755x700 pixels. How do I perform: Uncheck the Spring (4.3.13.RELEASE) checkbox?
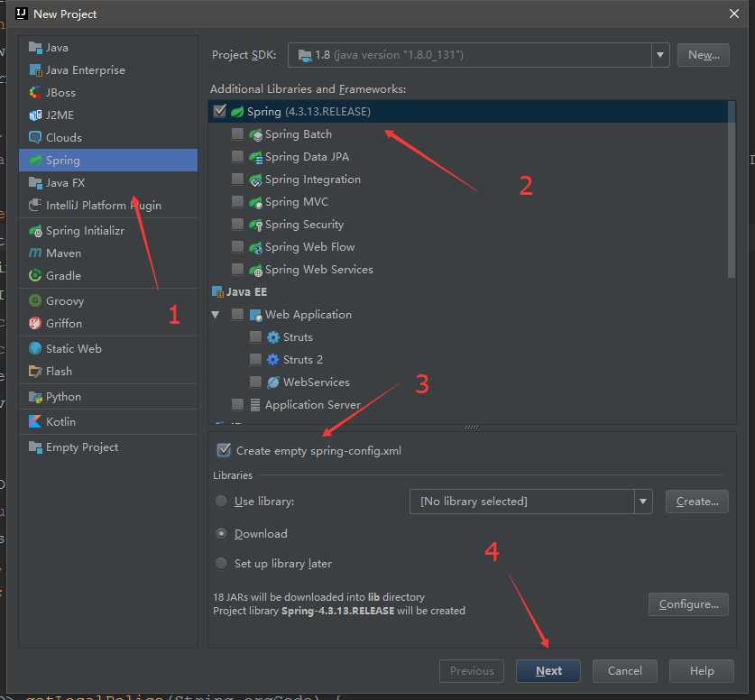click(219, 111)
